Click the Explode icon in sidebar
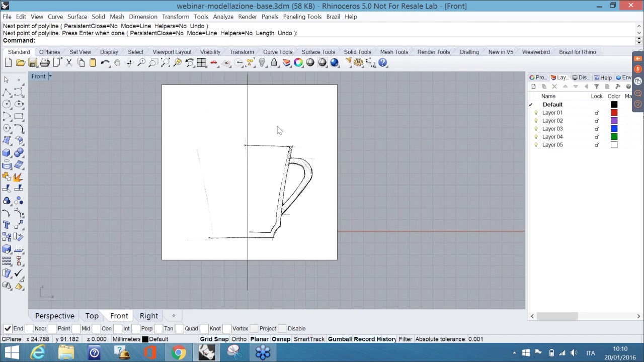 [x=19, y=177]
